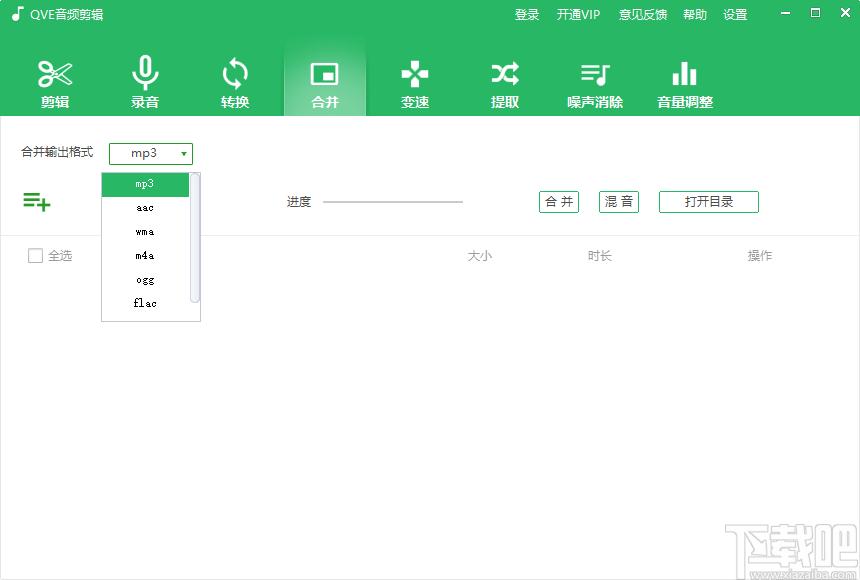The image size is (860, 580).
Task: Close the QVE window
Action: tap(845, 13)
